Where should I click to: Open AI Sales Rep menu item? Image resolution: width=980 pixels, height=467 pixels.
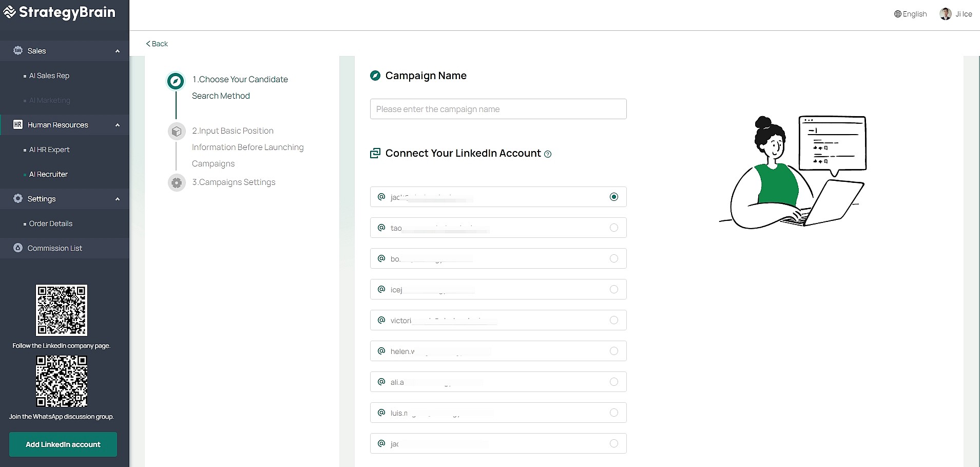[x=49, y=76]
